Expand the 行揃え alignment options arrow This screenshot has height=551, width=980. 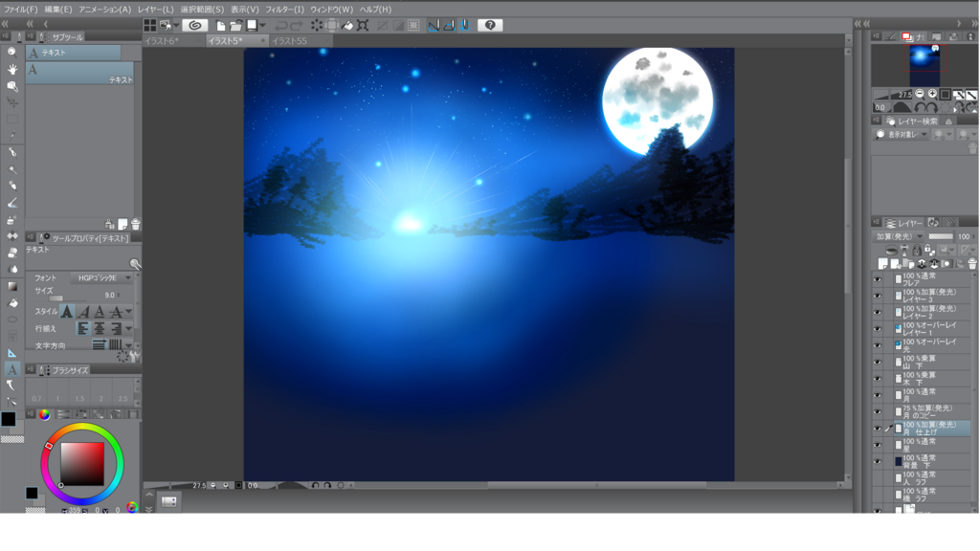coord(129,328)
